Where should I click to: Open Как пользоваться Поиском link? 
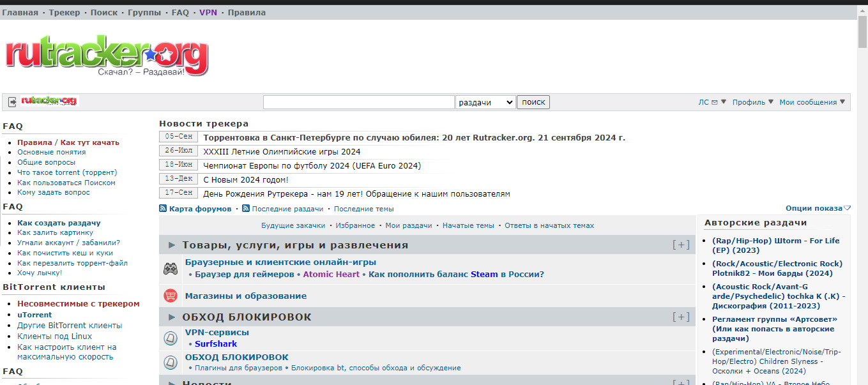pyautogui.click(x=66, y=183)
